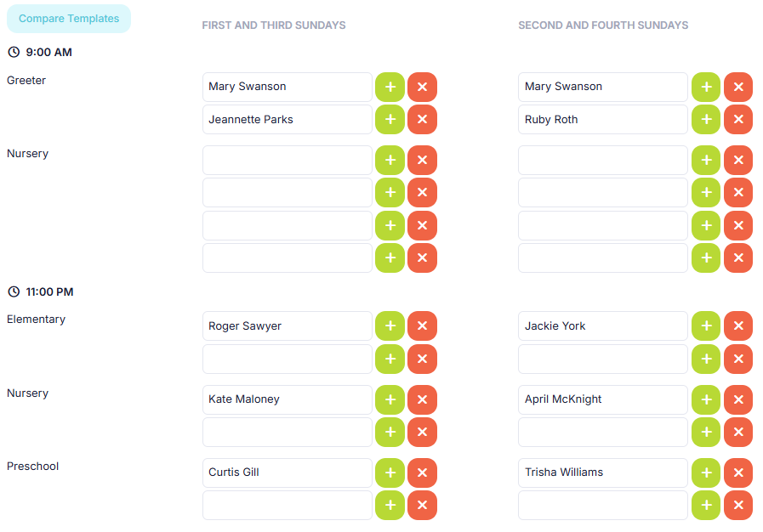Click green plus next to Roger Sawyer
This screenshot has height=532, width=763.
(390, 326)
